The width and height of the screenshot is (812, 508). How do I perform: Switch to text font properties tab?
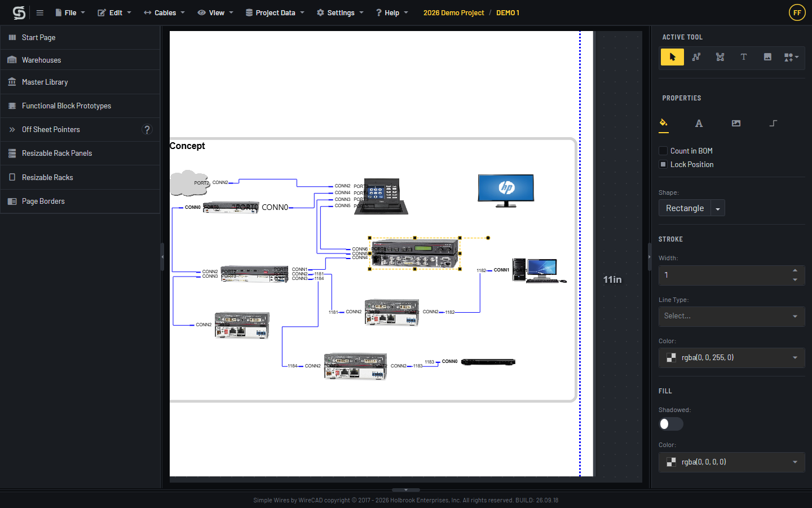(699, 124)
